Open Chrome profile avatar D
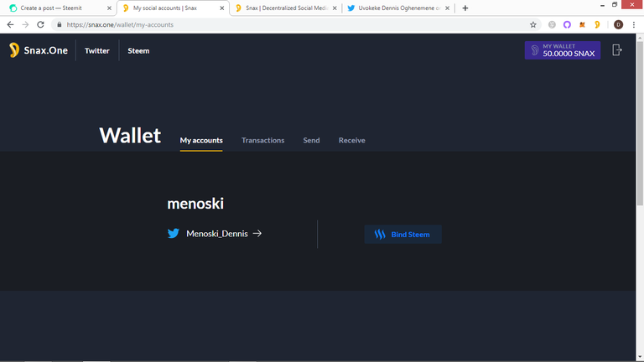This screenshot has height=362, width=644. 618,24
